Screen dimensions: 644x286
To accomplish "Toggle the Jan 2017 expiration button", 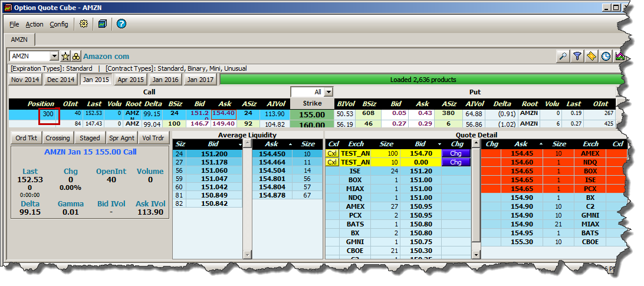I will point(201,80).
